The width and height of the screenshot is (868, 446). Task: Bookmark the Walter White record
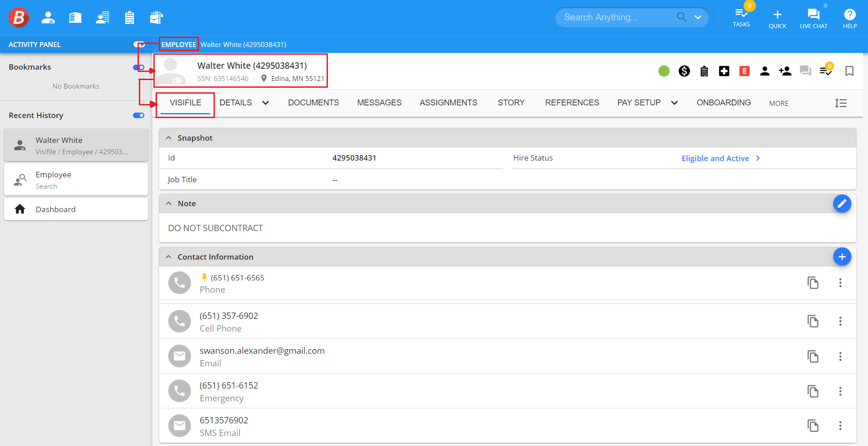point(849,71)
